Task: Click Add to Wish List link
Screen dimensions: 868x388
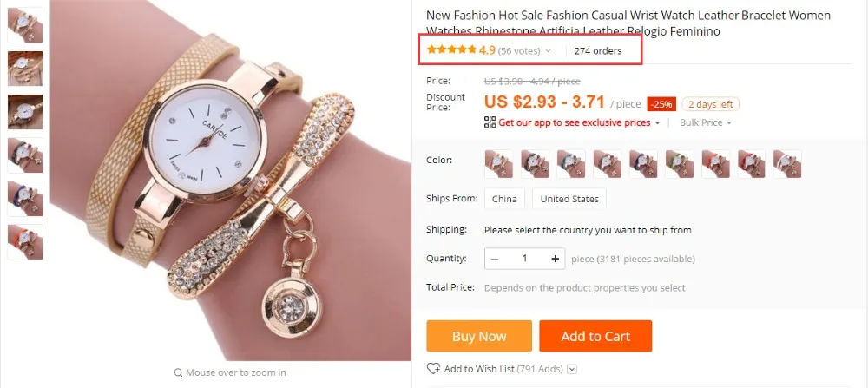Action: pos(479,369)
